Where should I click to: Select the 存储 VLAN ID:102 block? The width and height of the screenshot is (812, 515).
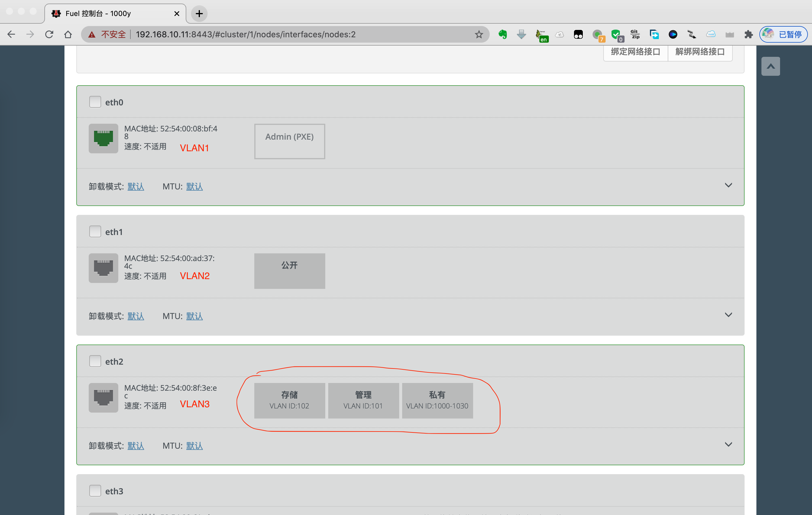coord(290,400)
